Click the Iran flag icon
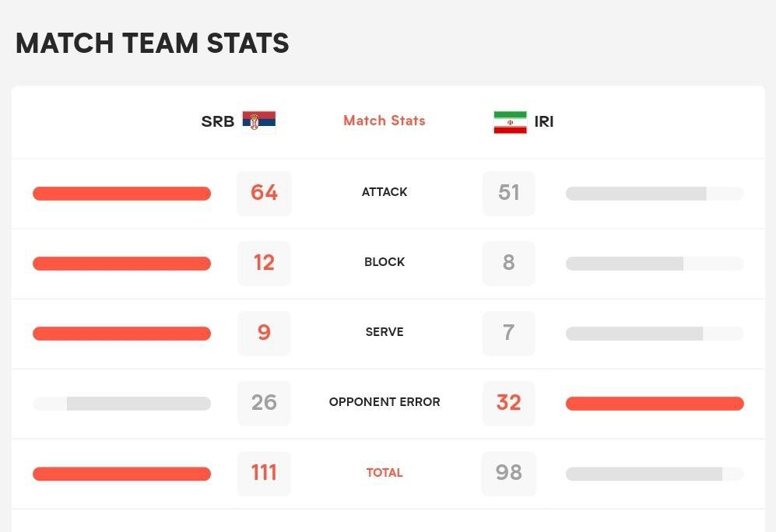The image size is (776, 532). click(511, 122)
